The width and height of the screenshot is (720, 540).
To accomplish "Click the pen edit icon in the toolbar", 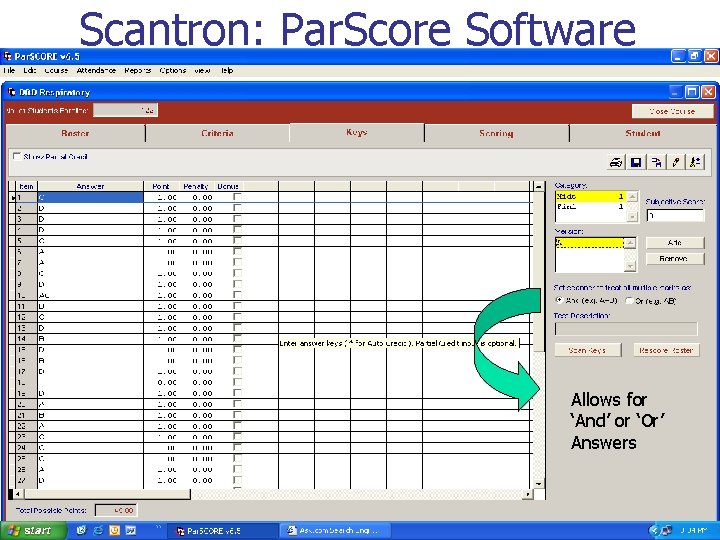I will (676, 162).
